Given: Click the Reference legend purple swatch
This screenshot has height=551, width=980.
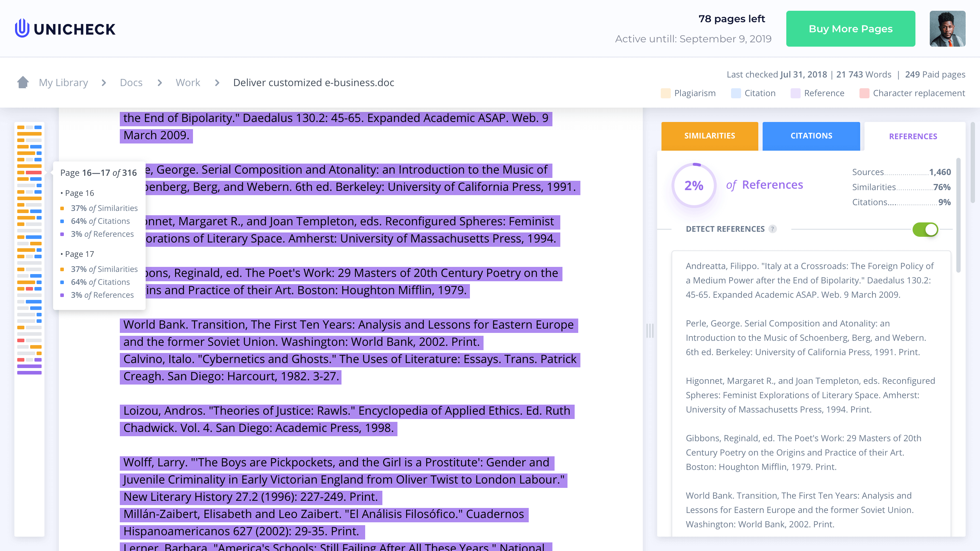Looking at the screenshot, I should pos(796,93).
